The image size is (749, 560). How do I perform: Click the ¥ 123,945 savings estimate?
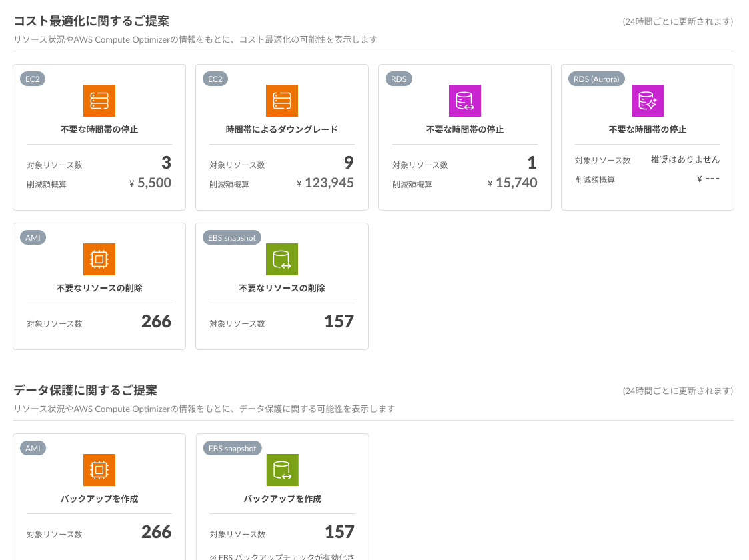[325, 183]
